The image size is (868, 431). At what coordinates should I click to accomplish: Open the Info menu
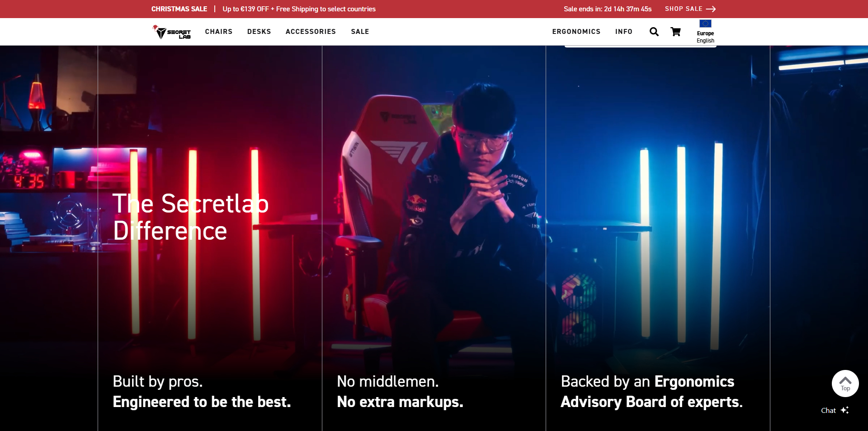(623, 32)
